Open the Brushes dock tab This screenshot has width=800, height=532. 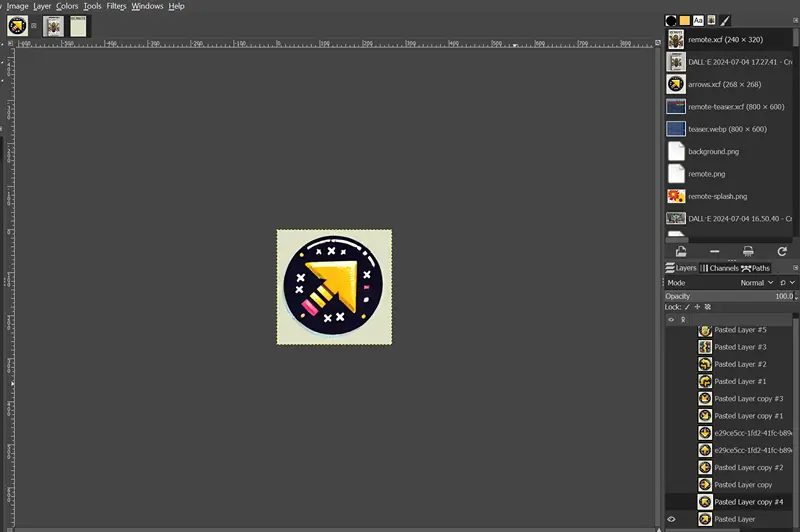tap(671, 20)
